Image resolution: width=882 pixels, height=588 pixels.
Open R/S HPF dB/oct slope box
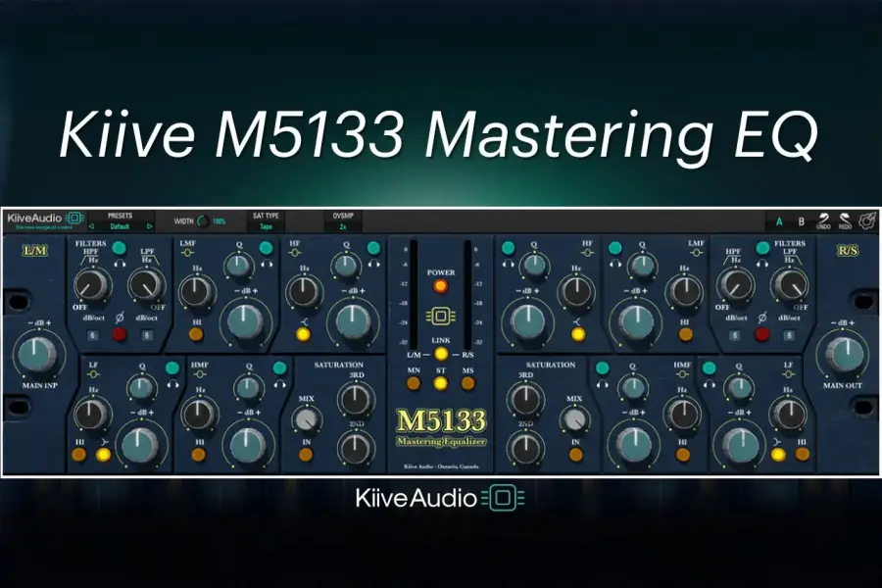[x=735, y=335]
